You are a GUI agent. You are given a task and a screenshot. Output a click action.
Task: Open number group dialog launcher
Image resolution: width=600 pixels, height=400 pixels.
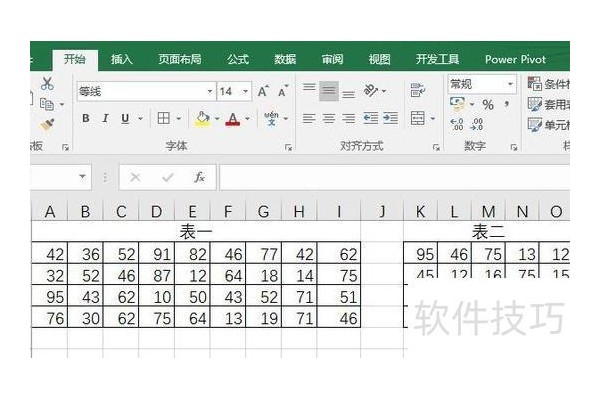[514, 147]
